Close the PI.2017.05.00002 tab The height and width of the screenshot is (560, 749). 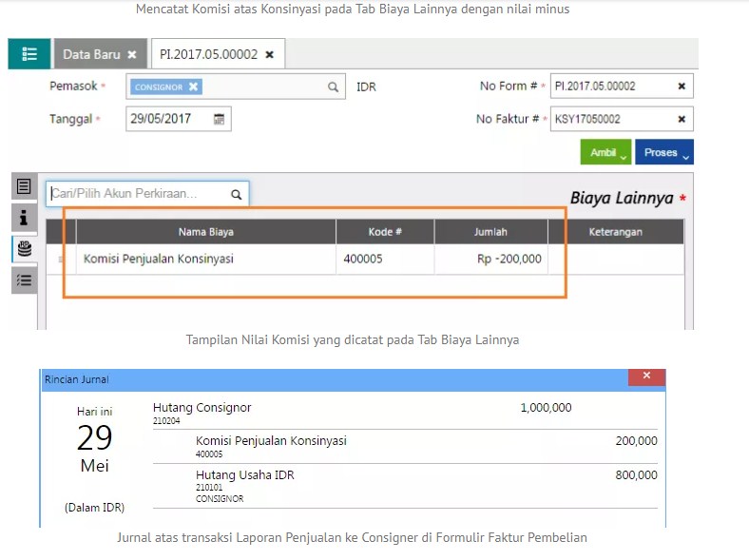pos(270,55)
